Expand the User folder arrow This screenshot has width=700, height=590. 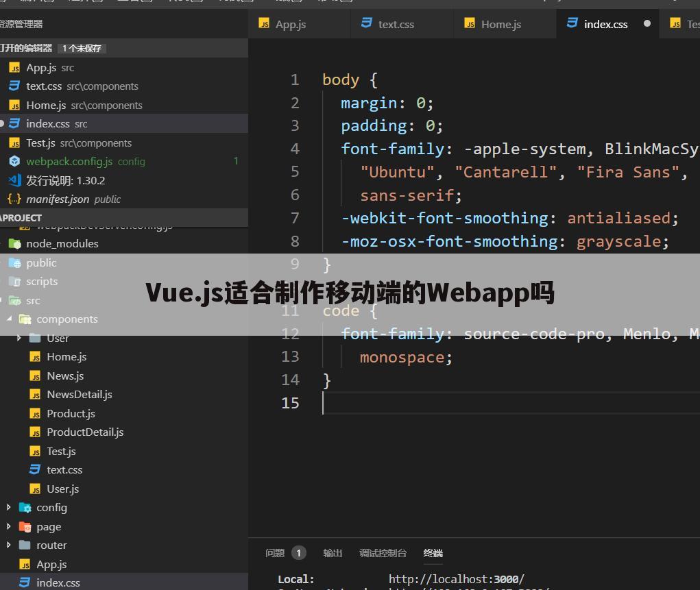19,339
